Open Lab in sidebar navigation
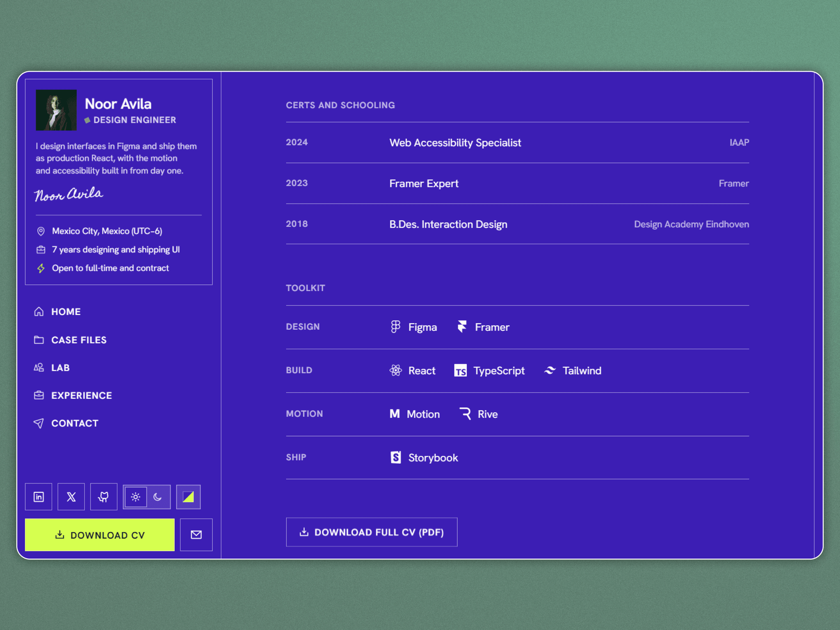The height and width of the screenshot is (630, 840). pyautogui.click(x=52, y=368)
